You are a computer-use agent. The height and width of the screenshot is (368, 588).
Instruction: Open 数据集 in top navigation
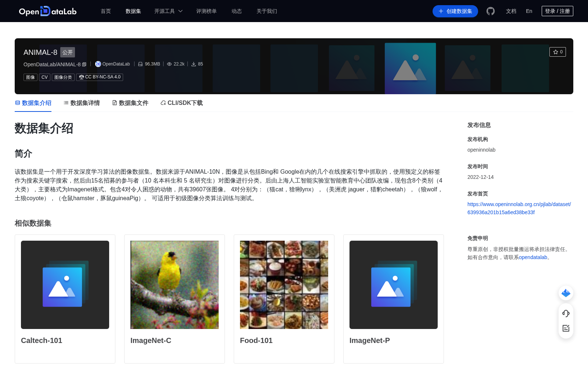[133, 11]
